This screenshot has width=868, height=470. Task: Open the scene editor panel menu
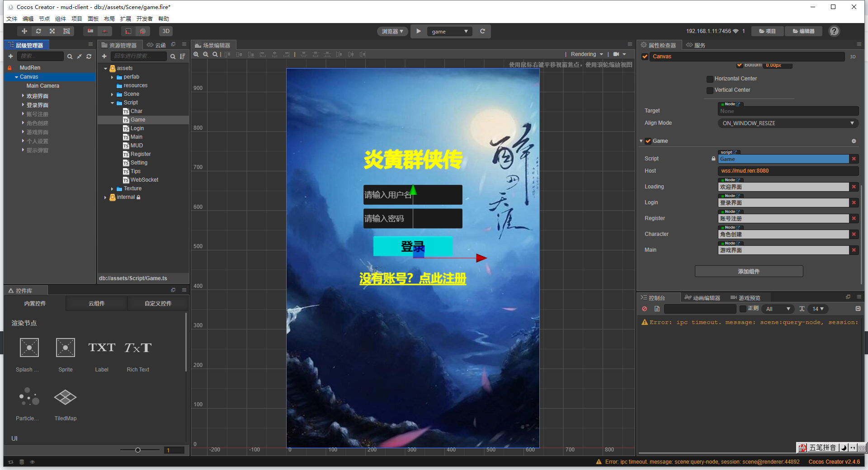(630, 44)
